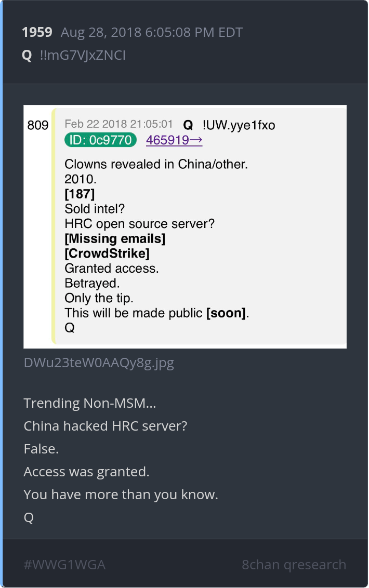Open the DWu23teW0AAQy8g.jpg filename link

click(99, 363)
